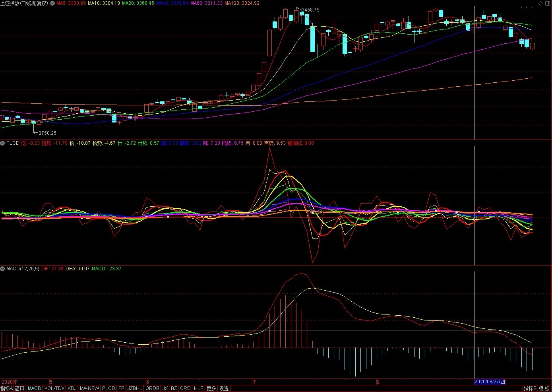Click the 2020/08/27/四 date marker
Viewport: 552px width, 392px height.
[490, 382]
